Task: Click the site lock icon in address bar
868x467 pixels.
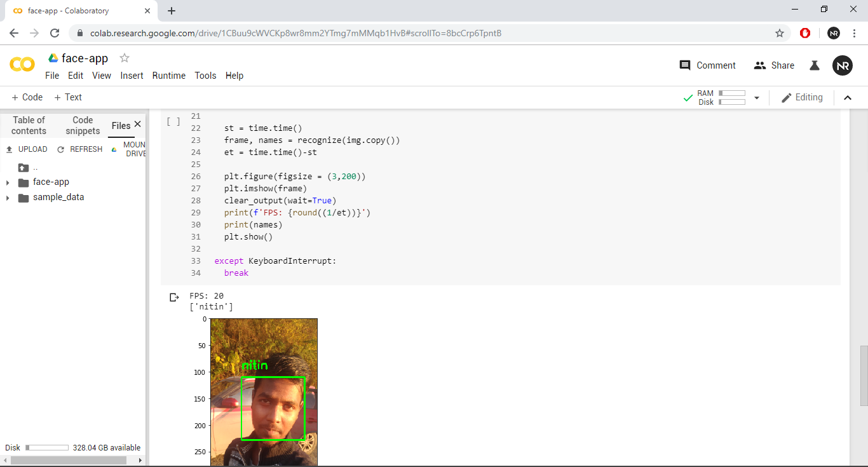Action: [79, 33]
